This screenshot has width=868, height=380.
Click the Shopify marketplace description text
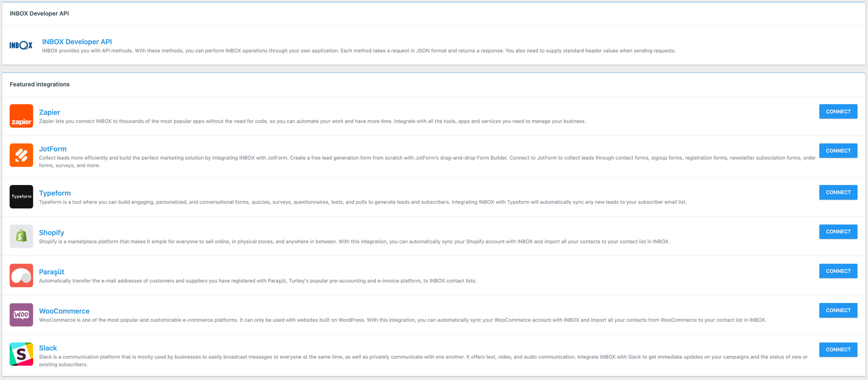click(x=354, y=241)
